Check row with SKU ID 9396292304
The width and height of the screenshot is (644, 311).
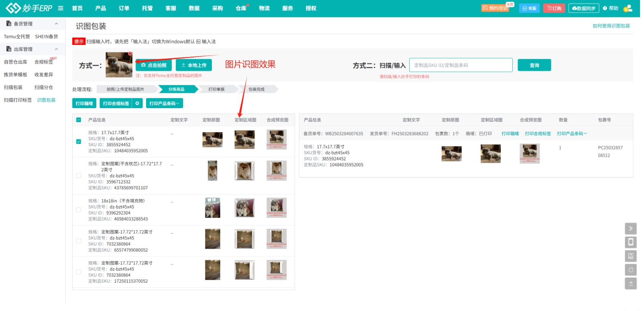point(79,210)
